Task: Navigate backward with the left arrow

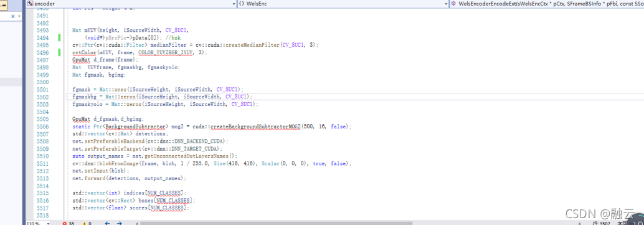Action: (x=108, y=223)
